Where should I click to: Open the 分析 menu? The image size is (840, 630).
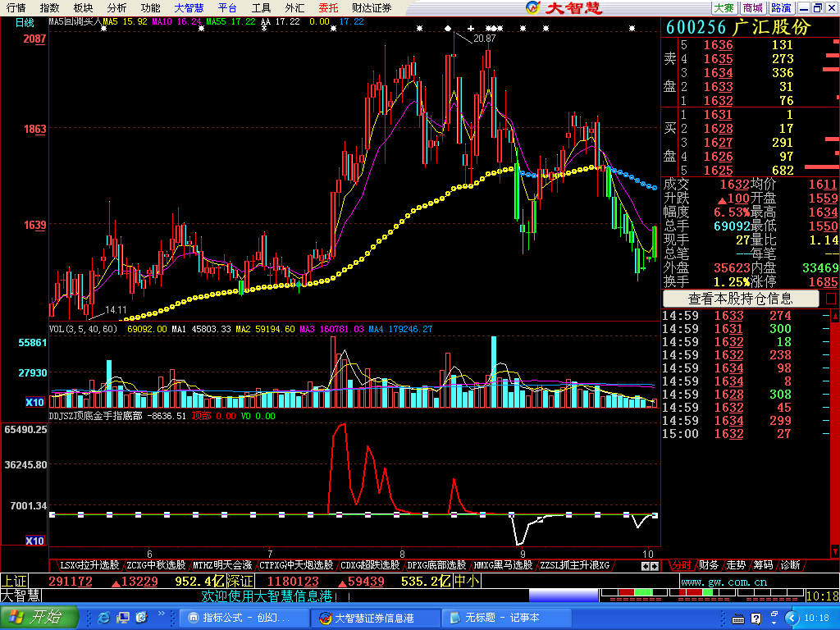point(116,7)
